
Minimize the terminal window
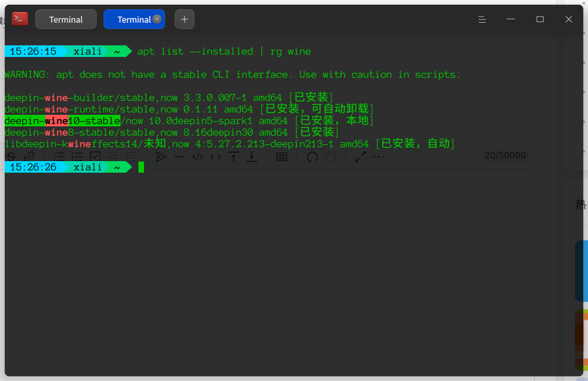pyautogui.click(x=511, y=19)
